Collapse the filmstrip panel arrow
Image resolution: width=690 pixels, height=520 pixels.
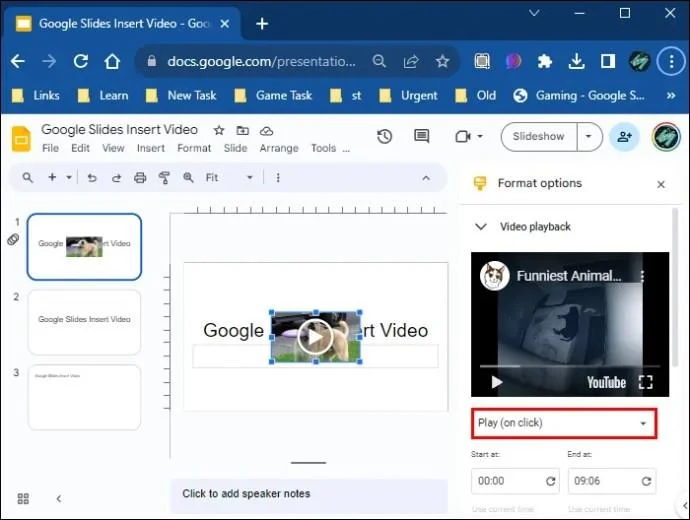coord(59,498)
